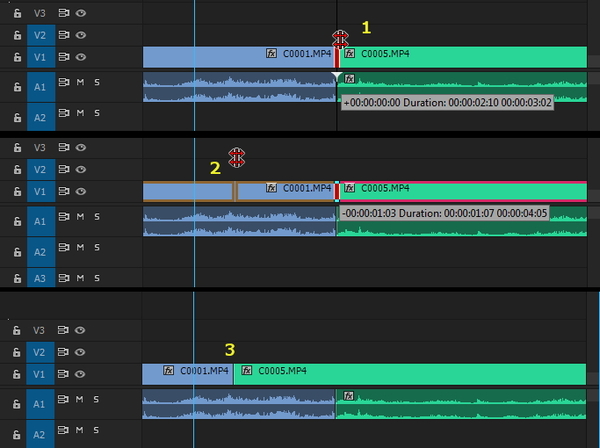Image resolution: width=600 pixels, height=448 pixels.
Task: Target the V2 track in top timeline
Action: [x=41, y=35]
